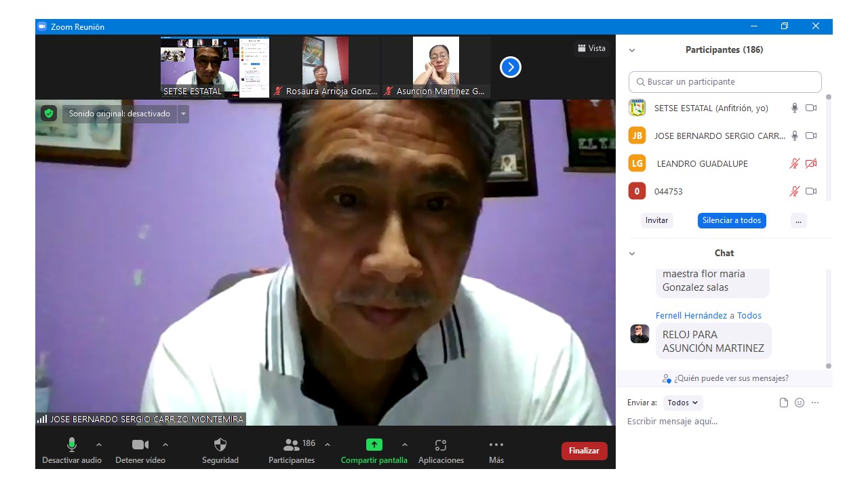This screenshot has width=868, height=488.
Task: Mute JOSE BERNARDO's microphone icon
Action: (x=795, y=136)
